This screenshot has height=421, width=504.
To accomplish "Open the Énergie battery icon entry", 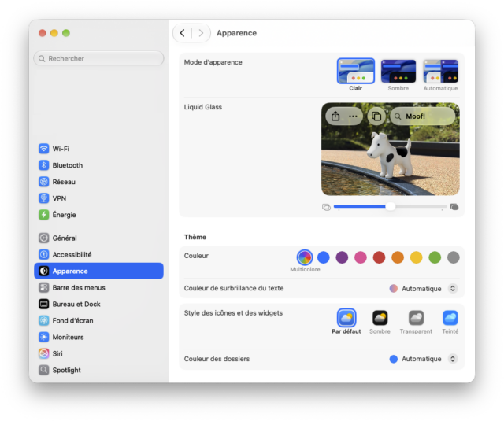I will [44, 215].
